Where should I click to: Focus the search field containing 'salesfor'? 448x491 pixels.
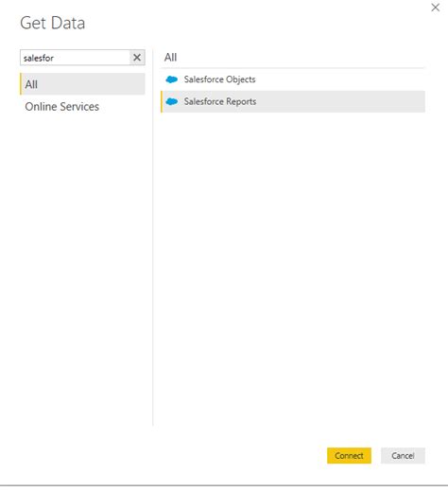(x=75, y=58)
